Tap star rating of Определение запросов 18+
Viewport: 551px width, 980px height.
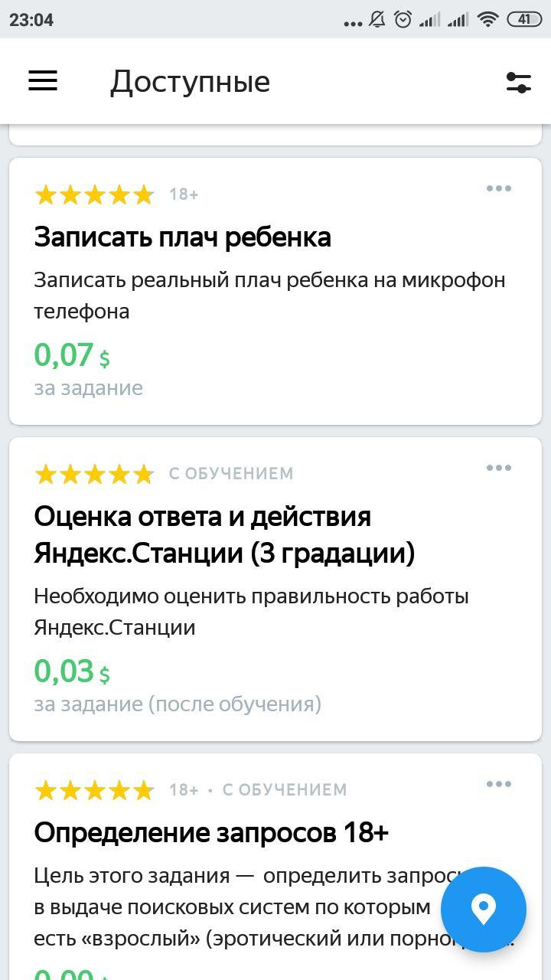click(x=94, y=790)
